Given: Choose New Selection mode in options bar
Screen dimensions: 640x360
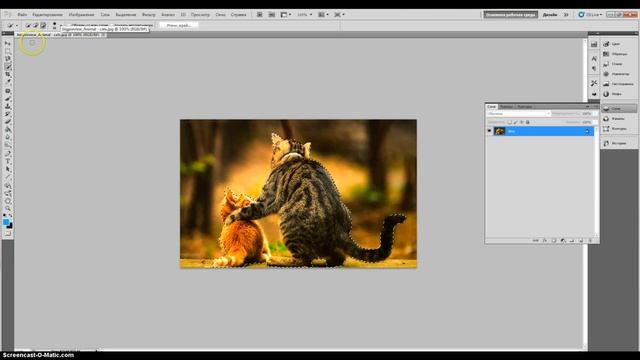Looking at the screenshot, I should pyautogui.click(x=28, y=25).
